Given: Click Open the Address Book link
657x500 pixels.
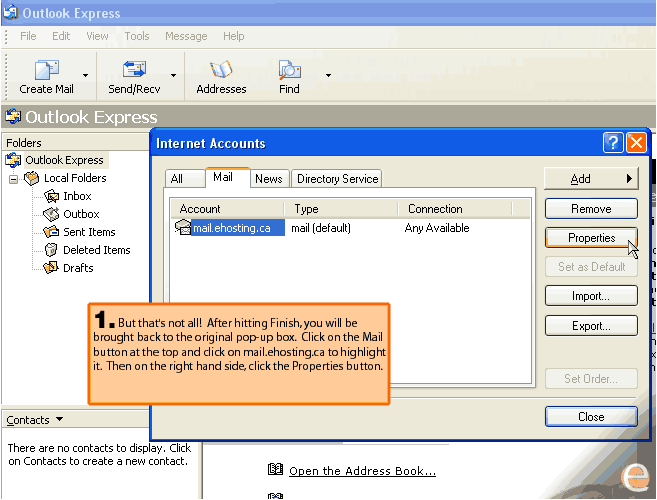Looking at the screenshot, I should tap(362, 471).
